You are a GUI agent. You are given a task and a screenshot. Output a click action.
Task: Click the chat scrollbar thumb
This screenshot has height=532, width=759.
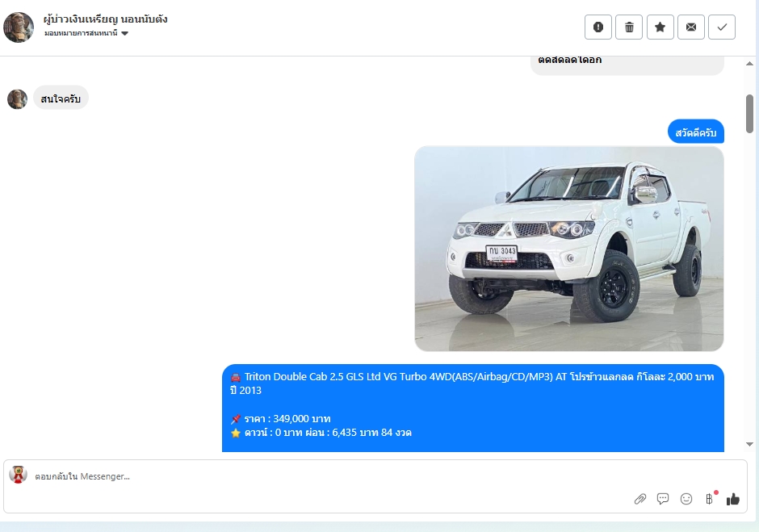coord(750,113)
